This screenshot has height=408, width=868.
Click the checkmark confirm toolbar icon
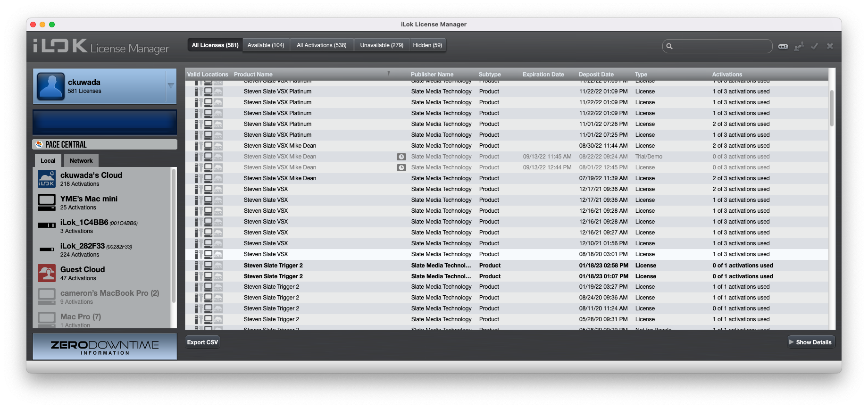tap(814, 46)
